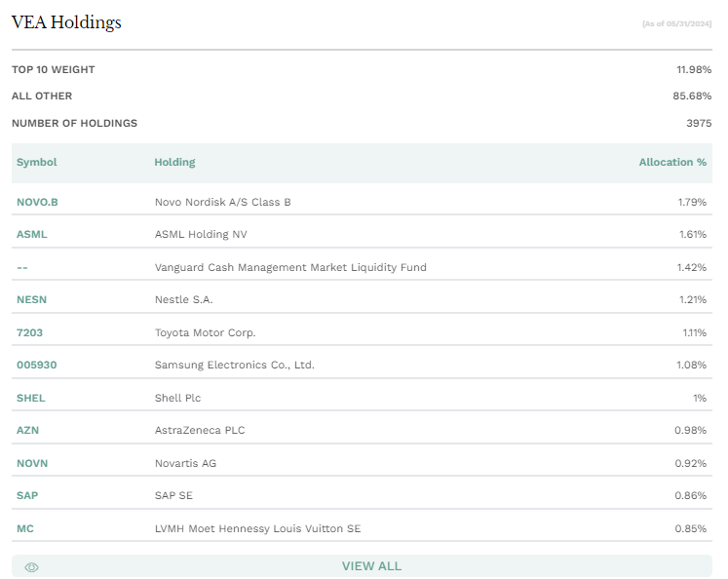The height and width of the screenshot is (579, 728).
Task: Select Samsung Electronics Co., Ltd. holding name
Action: point(235,365)
